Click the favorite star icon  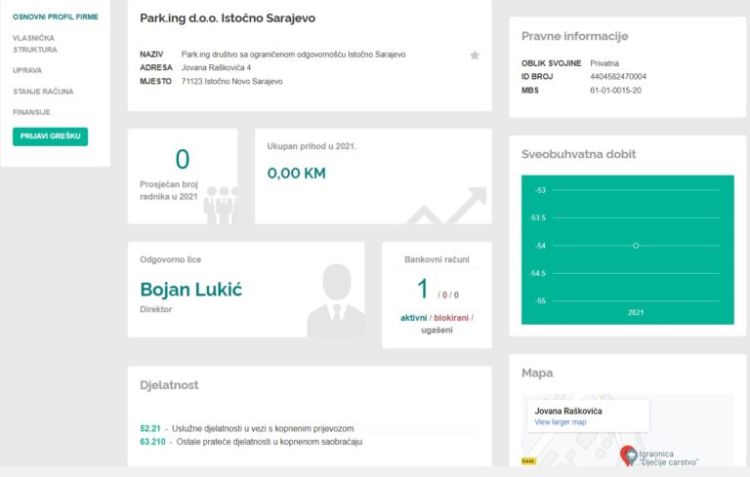click(x=474, y=55)
